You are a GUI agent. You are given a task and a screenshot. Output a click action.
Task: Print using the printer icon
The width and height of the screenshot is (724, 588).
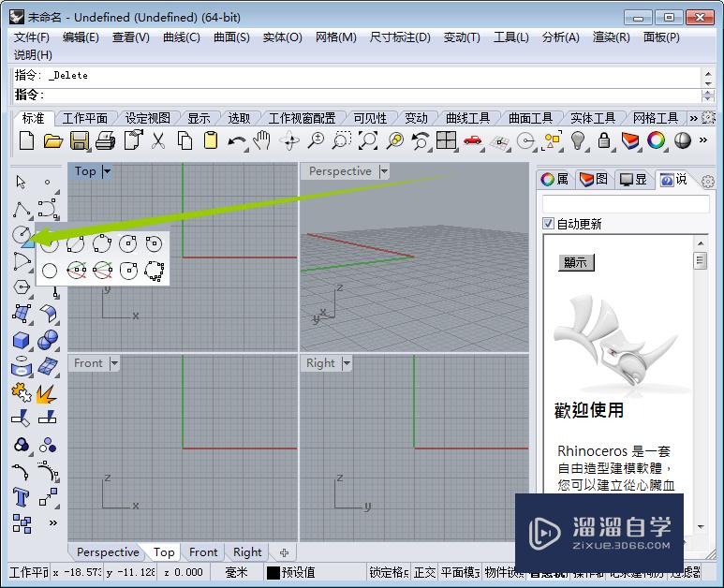click(106, 140)
